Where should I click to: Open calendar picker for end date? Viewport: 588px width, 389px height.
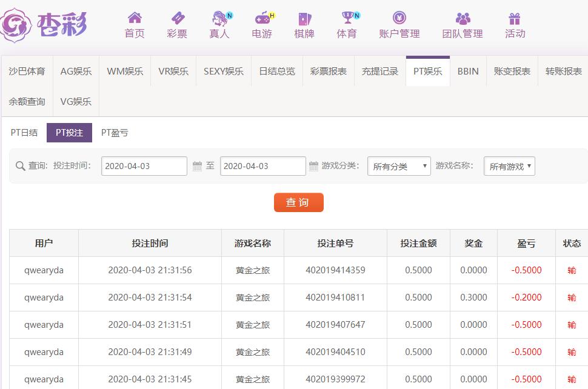click(x=313, y=165)
